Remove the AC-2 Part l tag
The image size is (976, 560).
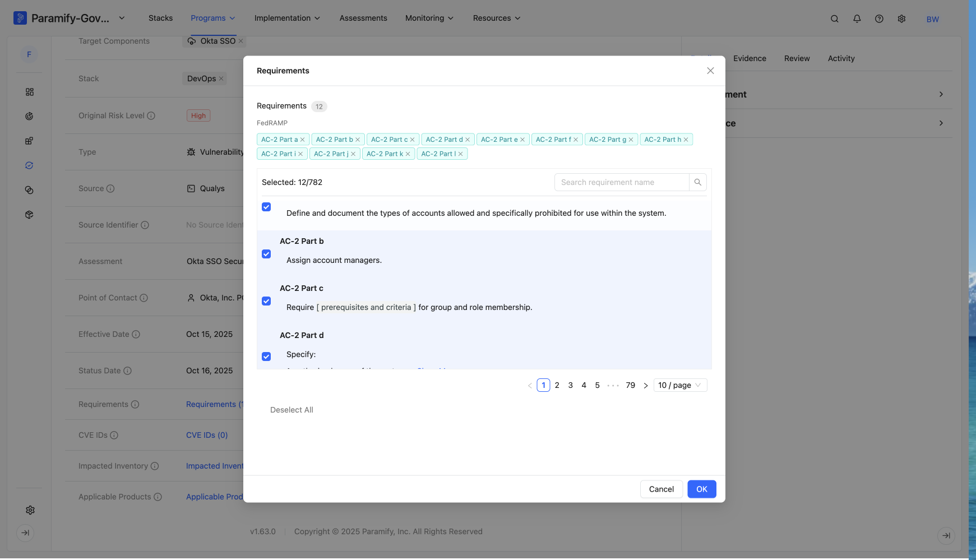pos(461,154)
